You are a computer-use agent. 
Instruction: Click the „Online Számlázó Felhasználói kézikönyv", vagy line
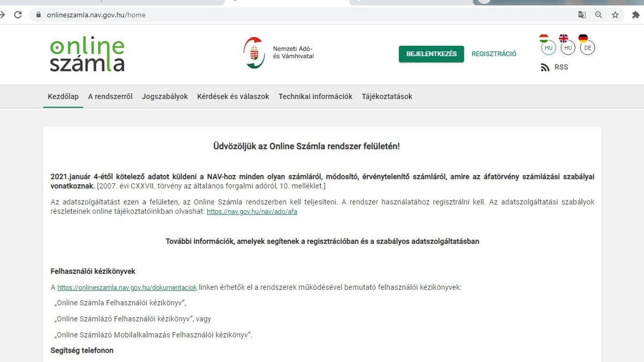coord(132,319)
